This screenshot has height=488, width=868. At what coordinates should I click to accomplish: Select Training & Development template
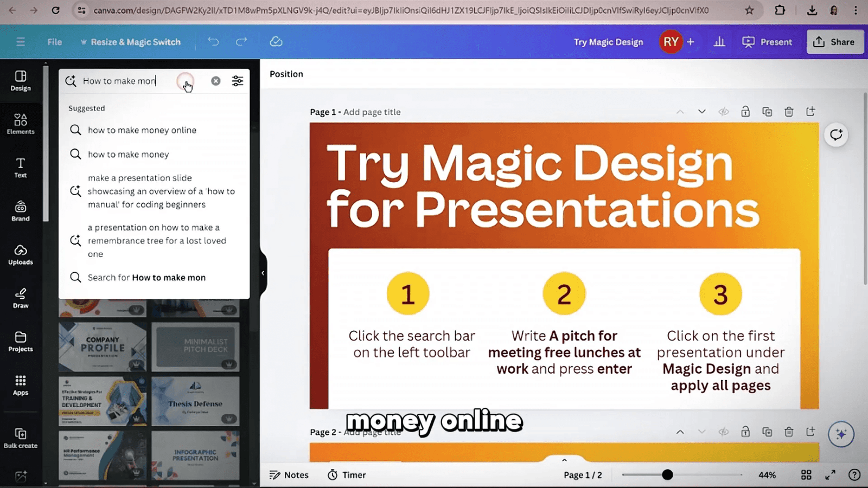103,401
